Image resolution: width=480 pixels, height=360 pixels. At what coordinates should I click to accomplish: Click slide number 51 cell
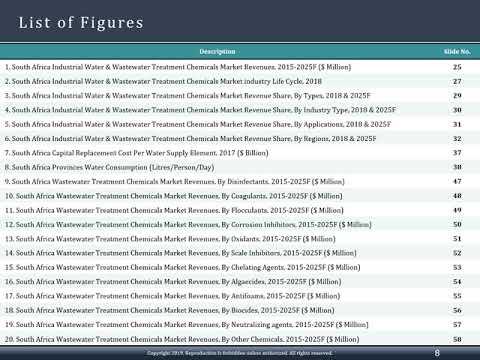click(x=457, y=239)
